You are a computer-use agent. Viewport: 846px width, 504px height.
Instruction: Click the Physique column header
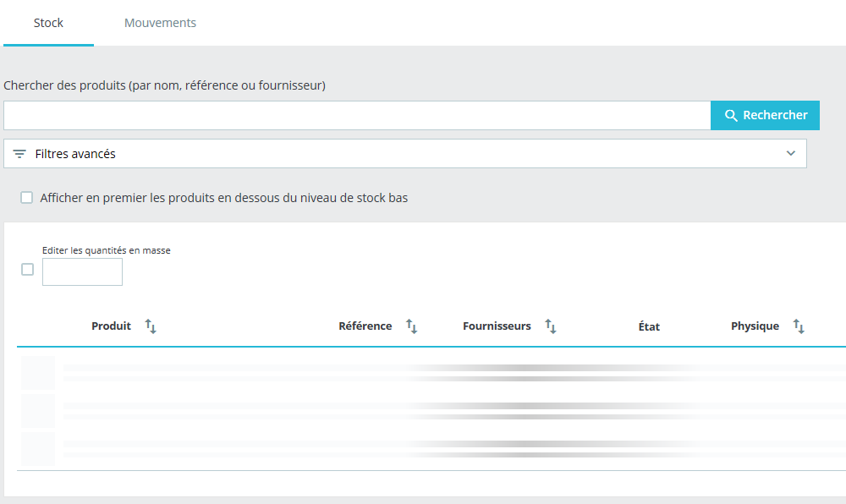755,326
